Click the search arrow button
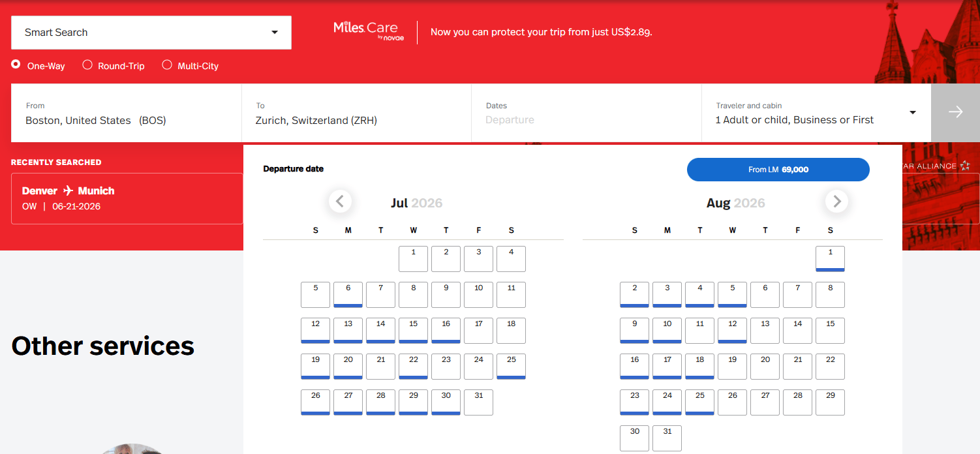The image size is (980, 454). pyautogui.click(x=955, y=113)
